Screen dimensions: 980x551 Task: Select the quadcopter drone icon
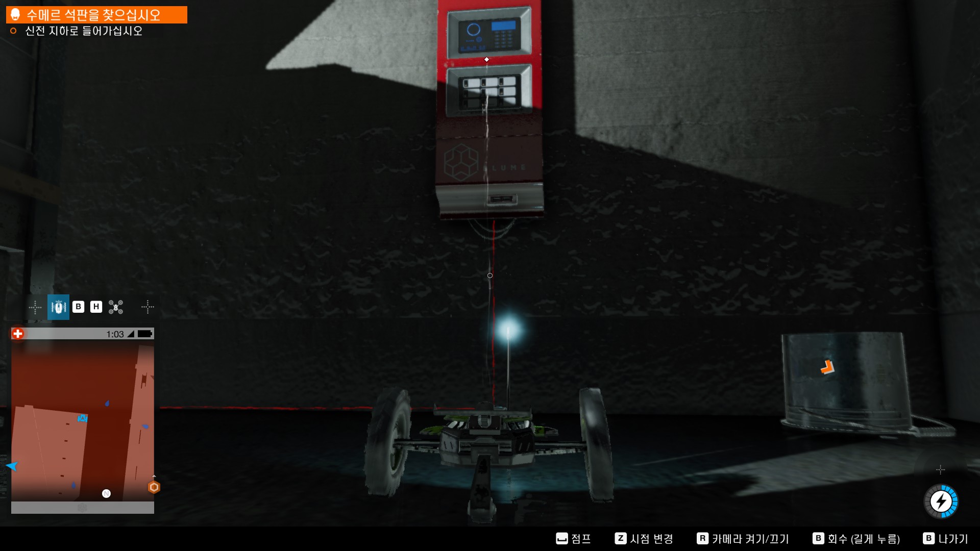click(116, 307)
